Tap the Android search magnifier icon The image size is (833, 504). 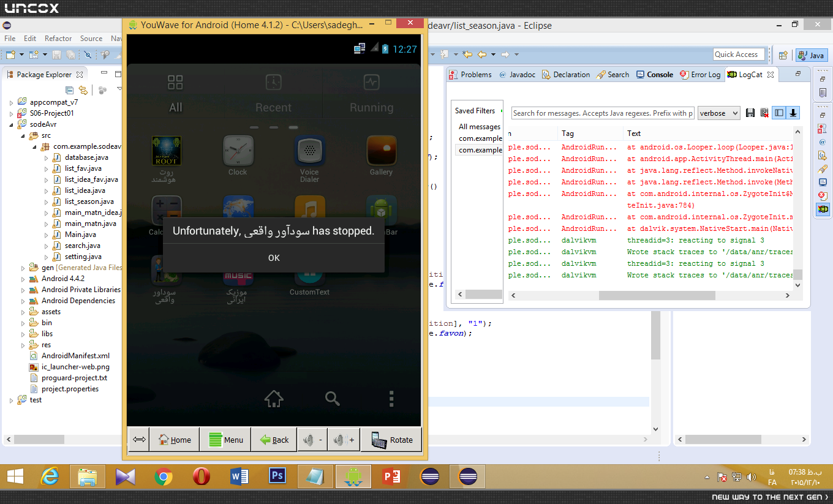(333, 399)
